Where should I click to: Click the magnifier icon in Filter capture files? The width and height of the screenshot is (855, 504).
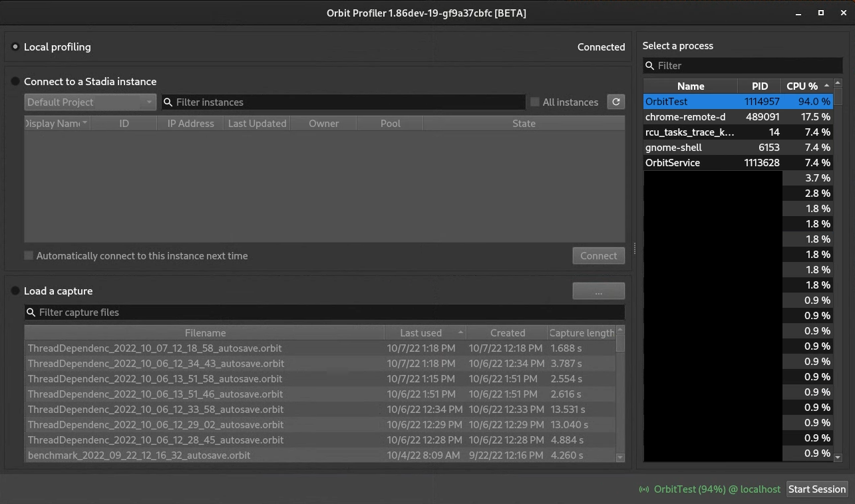pyautogui.click(x=31, y=313)
